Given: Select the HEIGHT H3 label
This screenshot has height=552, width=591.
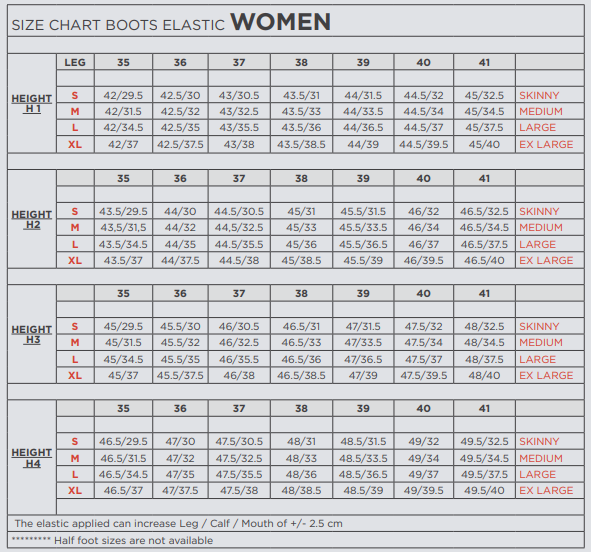Looking at the screenshot, I should click(x=32, y=335).
